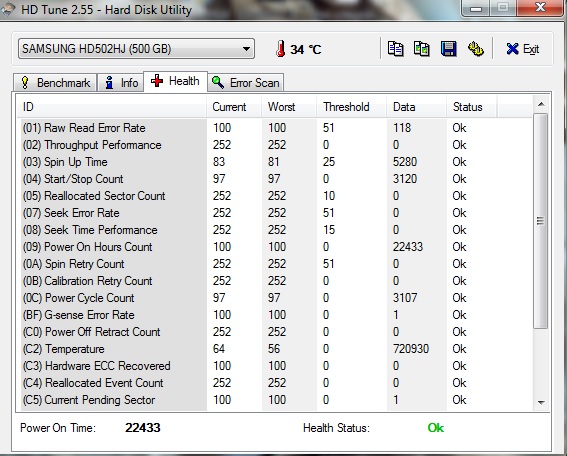Select the Calibration Retry Count row
Screen dimensions: 567x456
point(275,281)
